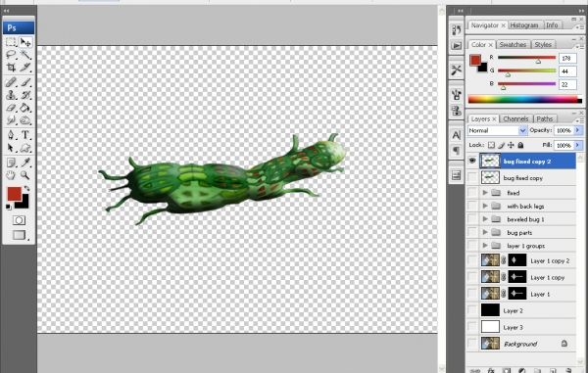Switch to the Swatches tab

(513, 44)
